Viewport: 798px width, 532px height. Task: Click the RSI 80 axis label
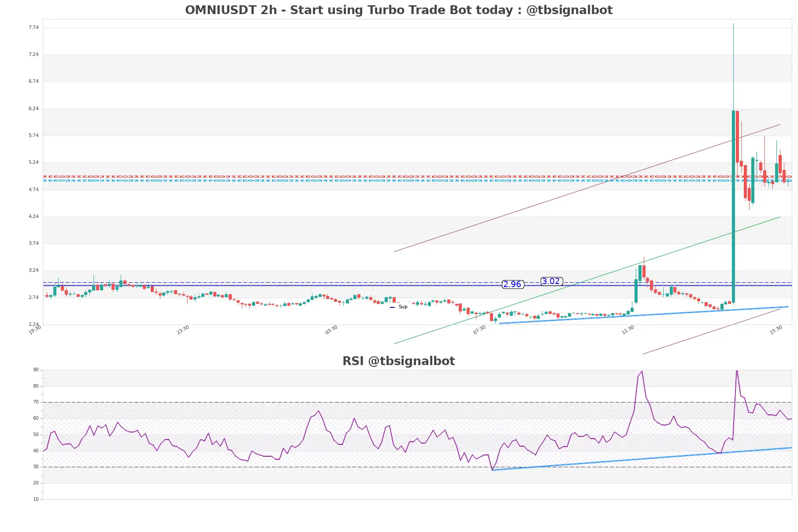click(x=36, y=386)
